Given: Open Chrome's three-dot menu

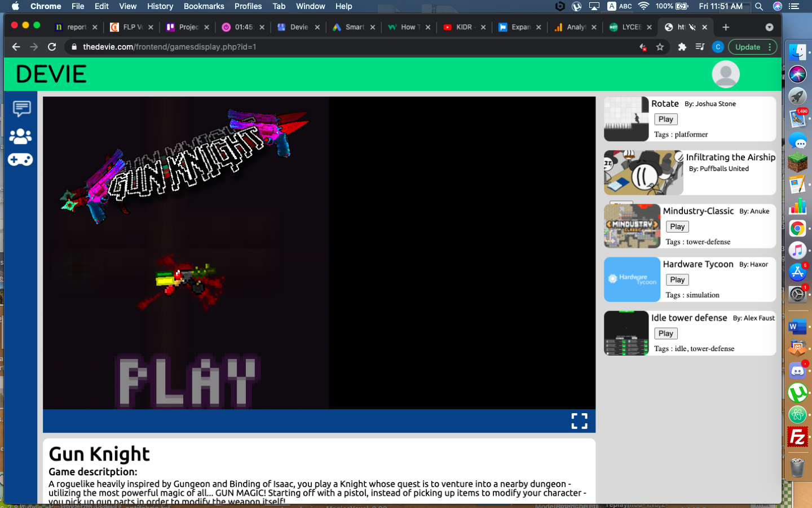Looking at the screenshot, I should click(770, 47).
